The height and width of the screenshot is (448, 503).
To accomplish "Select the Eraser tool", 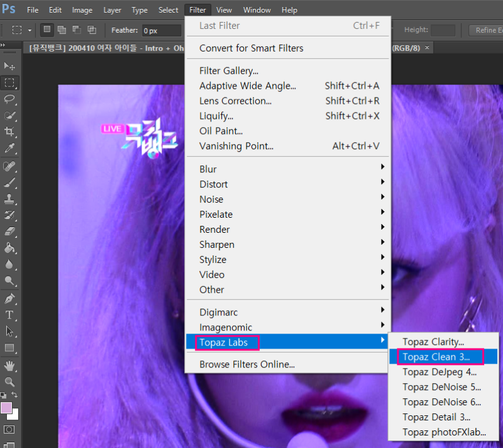I will [x=9, y=232].
